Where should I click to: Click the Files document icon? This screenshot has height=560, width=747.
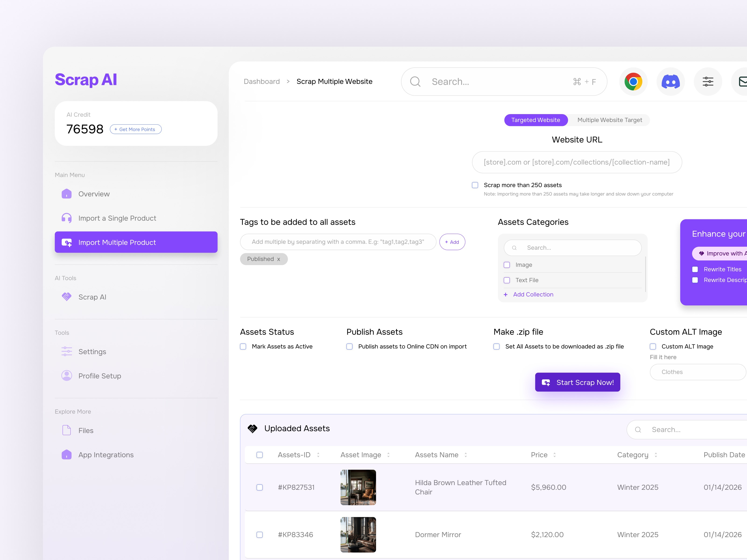(x=67, y=430)
